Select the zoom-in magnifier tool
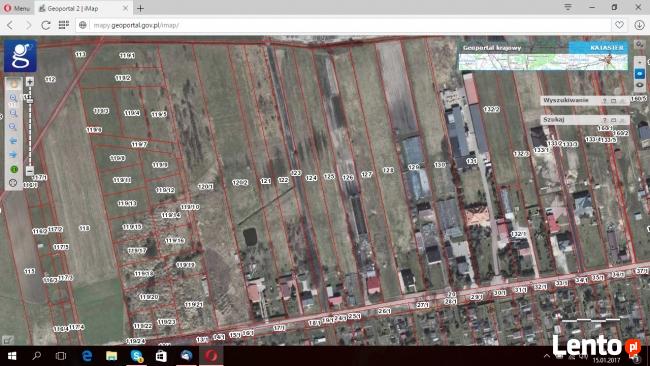650x366 pixels. pos(13,98)
